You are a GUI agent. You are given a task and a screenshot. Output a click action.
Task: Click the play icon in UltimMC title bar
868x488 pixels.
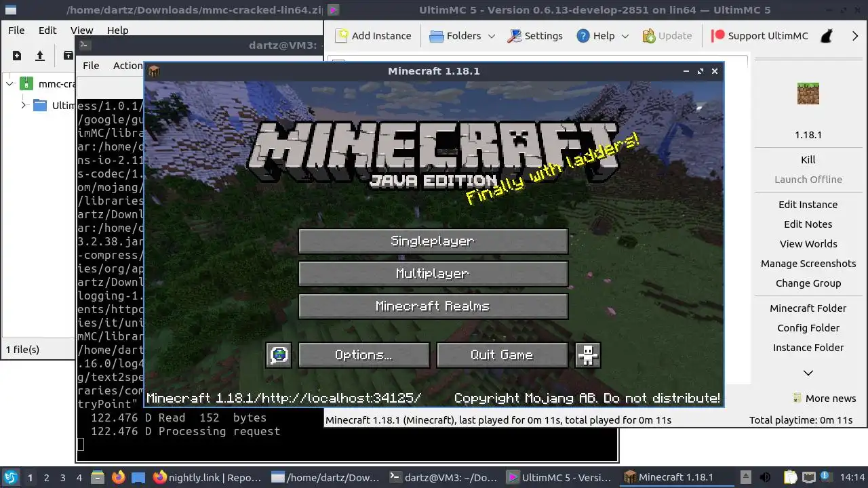pos(334,10)
